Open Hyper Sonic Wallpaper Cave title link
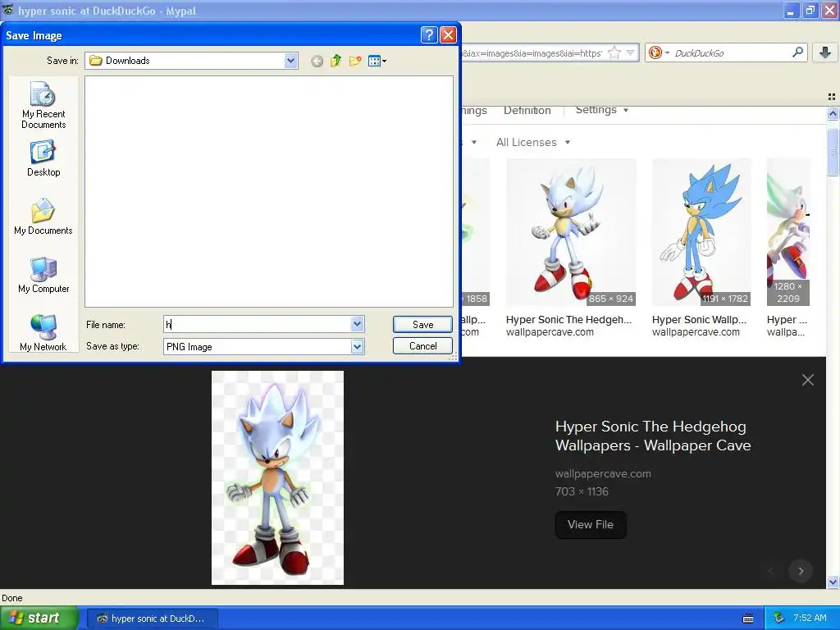The width and height of the screenshot is (840, 630). coord(653,436)
